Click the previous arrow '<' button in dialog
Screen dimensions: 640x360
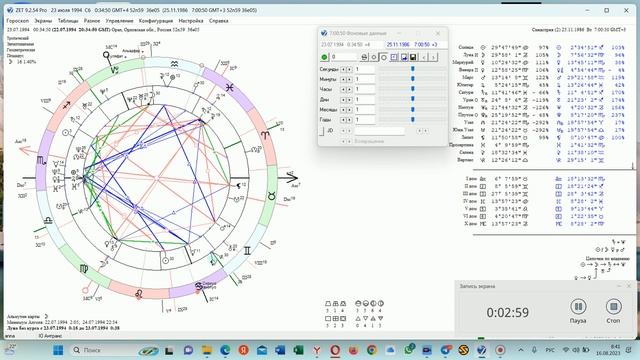pyautogui.click(x=424, y=57)
